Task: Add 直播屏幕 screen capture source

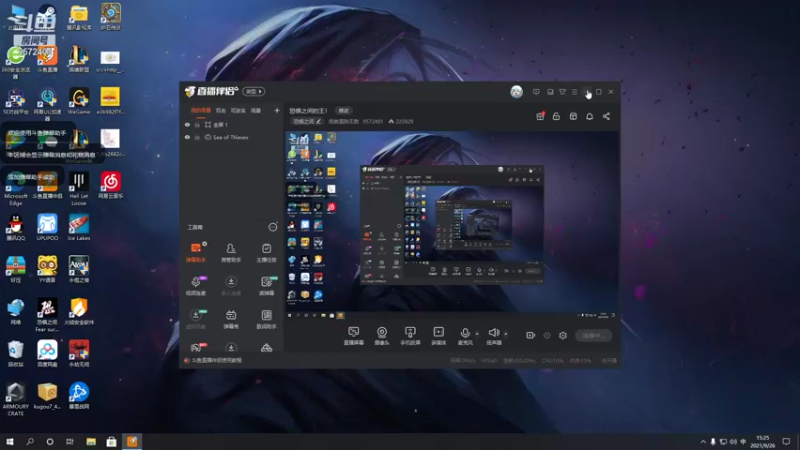Action: [x=354, y=336]
